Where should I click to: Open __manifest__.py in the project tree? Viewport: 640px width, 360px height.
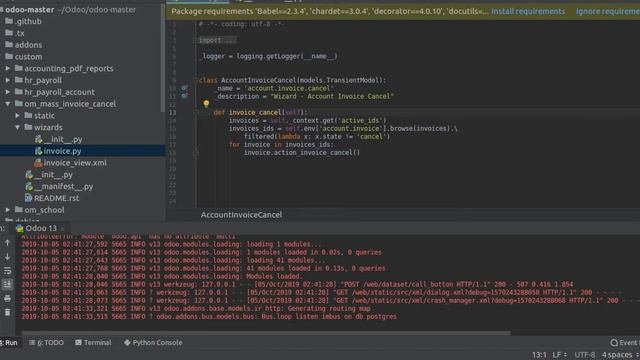[x=63, y=187]
